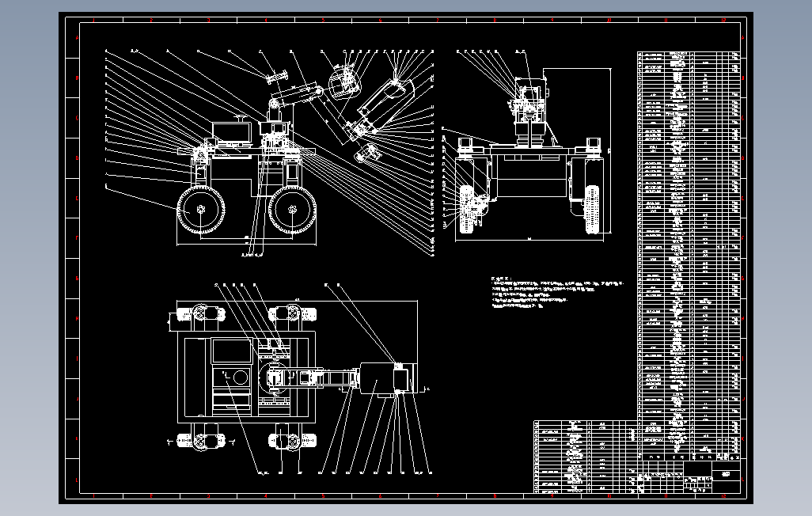Select top-view lower-right wheel assembly

(x=293, y=440)
